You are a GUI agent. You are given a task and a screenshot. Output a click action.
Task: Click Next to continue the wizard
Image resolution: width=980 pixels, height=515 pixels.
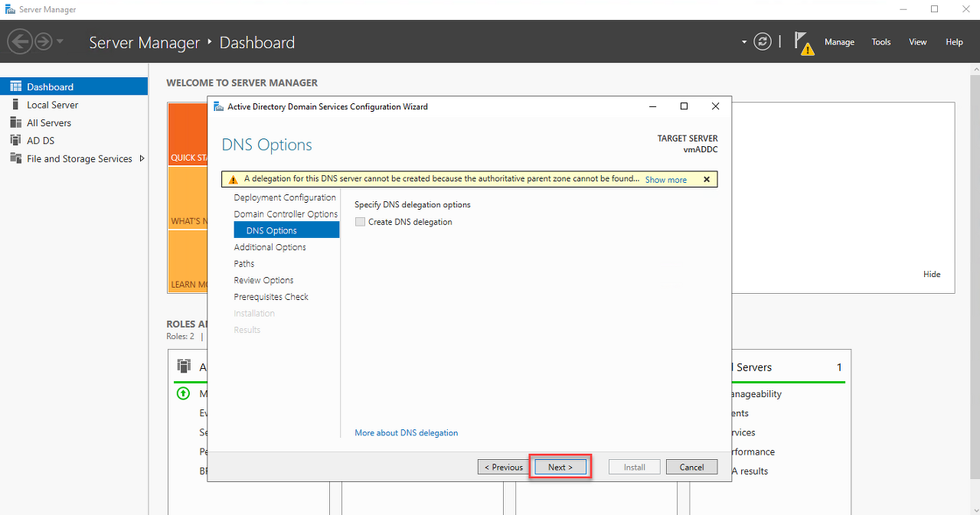click(x=560, y=467)
